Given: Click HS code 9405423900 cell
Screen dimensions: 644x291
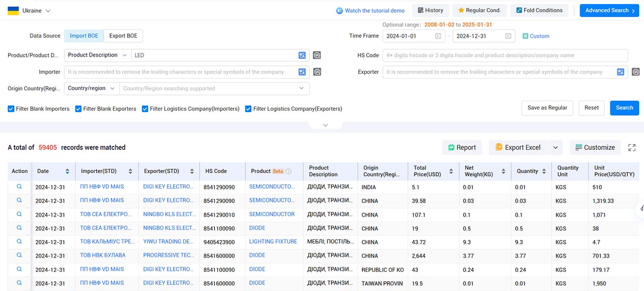Looking at the screenshot, I should point(219,242).
